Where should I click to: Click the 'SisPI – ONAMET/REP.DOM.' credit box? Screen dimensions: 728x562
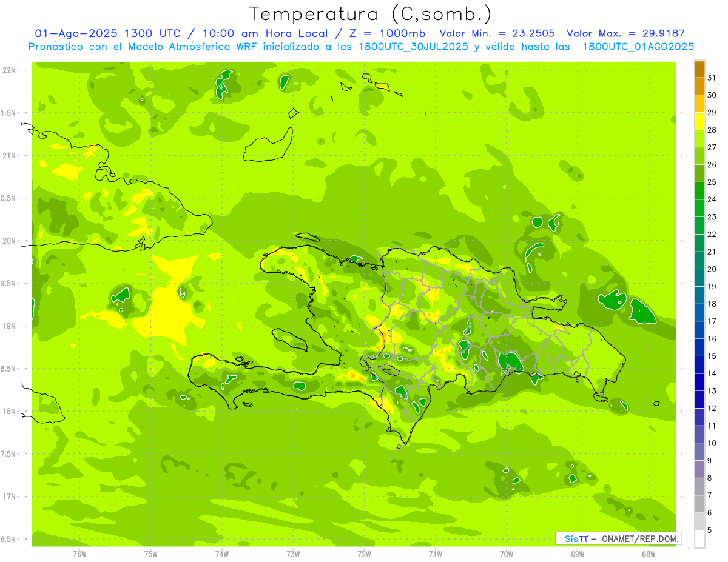pyautogui.click(x=618, y=538)
